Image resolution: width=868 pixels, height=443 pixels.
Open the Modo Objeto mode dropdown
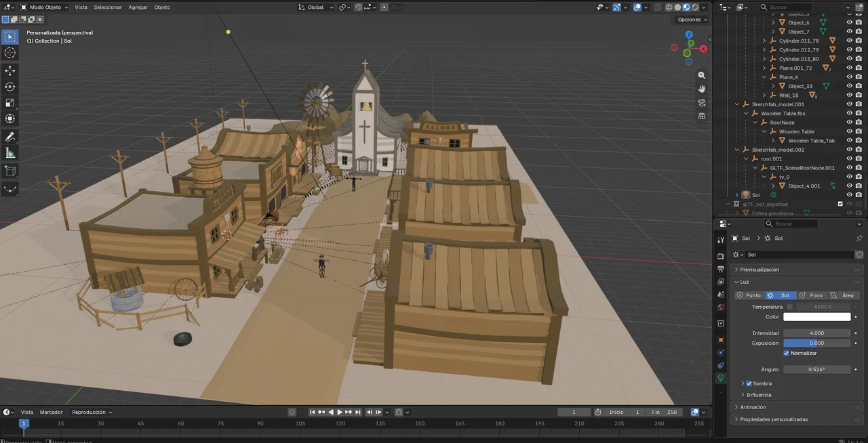(44, 7)
